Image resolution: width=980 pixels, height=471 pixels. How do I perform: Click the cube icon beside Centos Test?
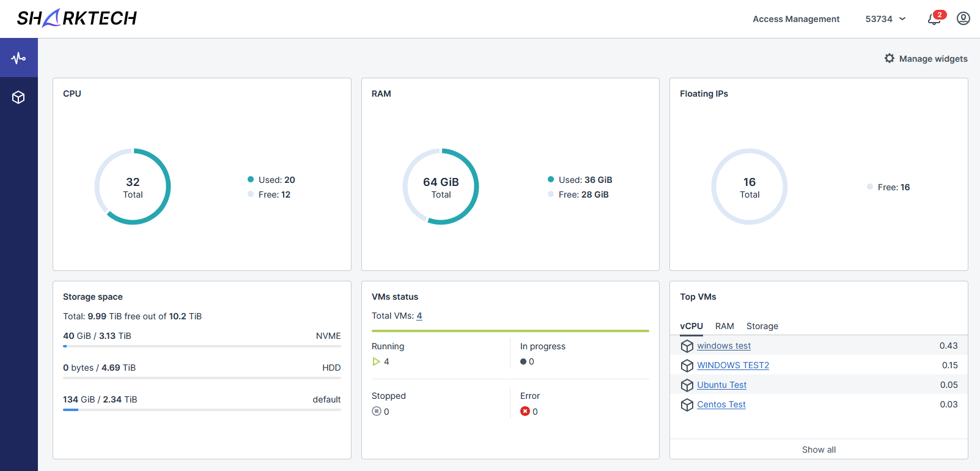coord(687,405)
